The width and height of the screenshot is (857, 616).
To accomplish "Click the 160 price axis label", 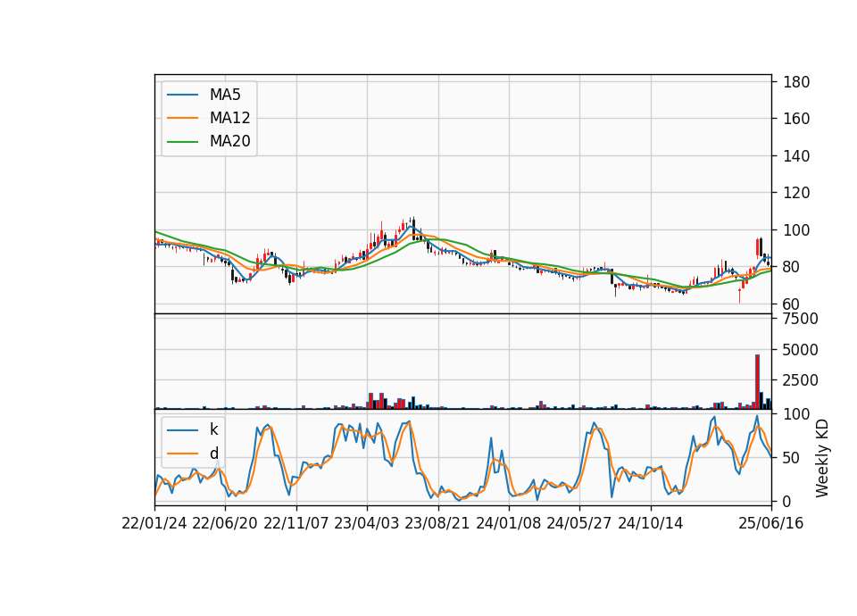I will [x=795, y=119].
